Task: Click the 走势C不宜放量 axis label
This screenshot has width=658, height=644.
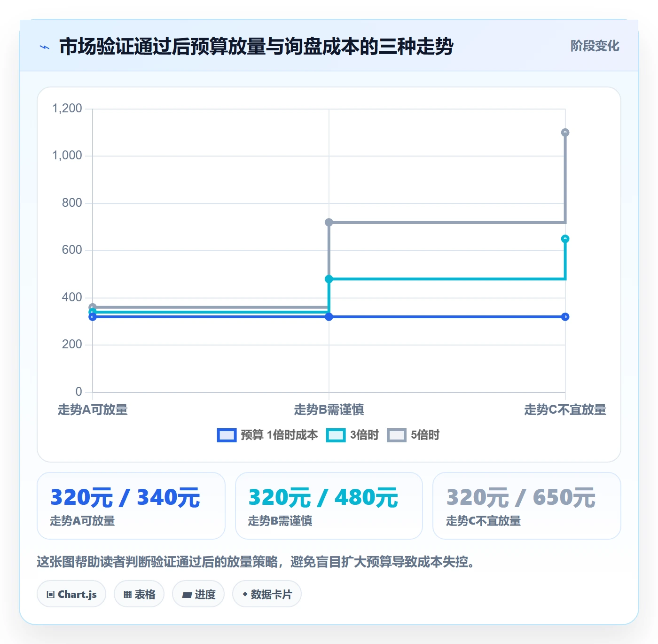Action: coord(565,410)
